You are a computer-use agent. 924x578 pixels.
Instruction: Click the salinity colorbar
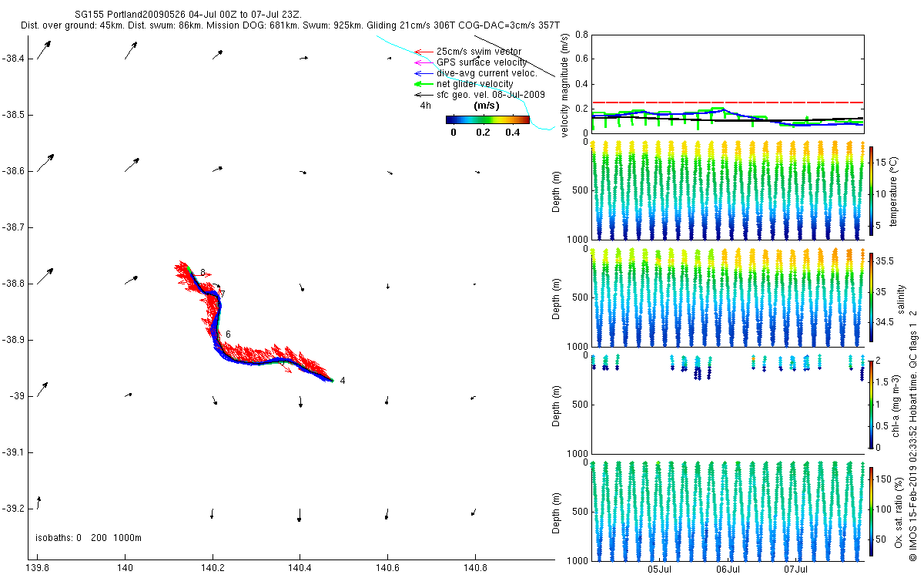click(x=871, y=297)
